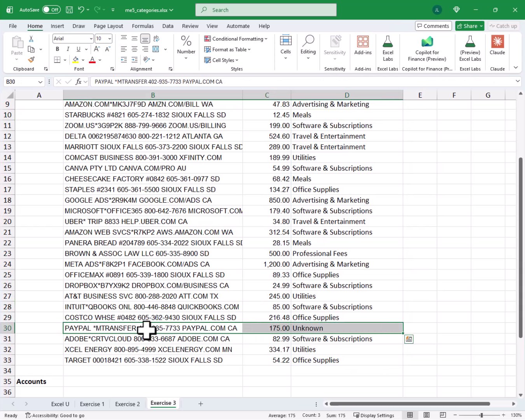The height and width of the screenshot is (420, 525).
Task: Open the Comments pane button
Action: (433, 26)
